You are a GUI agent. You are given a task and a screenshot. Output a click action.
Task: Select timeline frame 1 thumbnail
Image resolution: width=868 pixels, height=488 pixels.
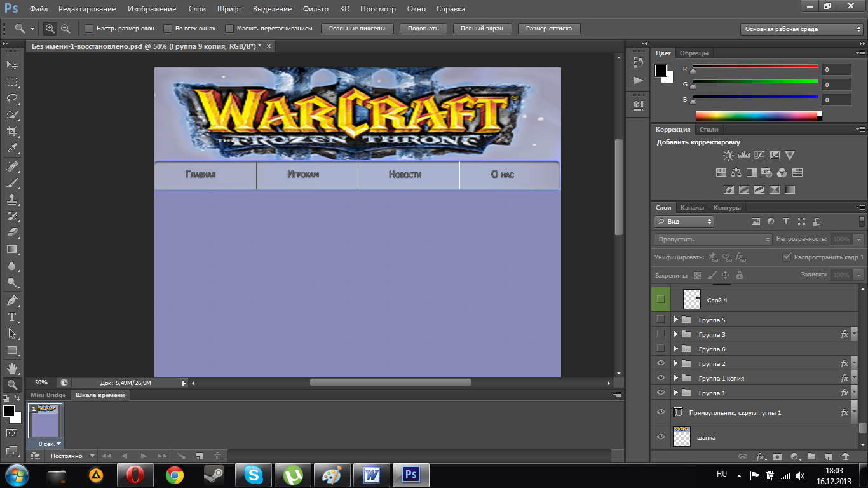[x=46, y=421]
